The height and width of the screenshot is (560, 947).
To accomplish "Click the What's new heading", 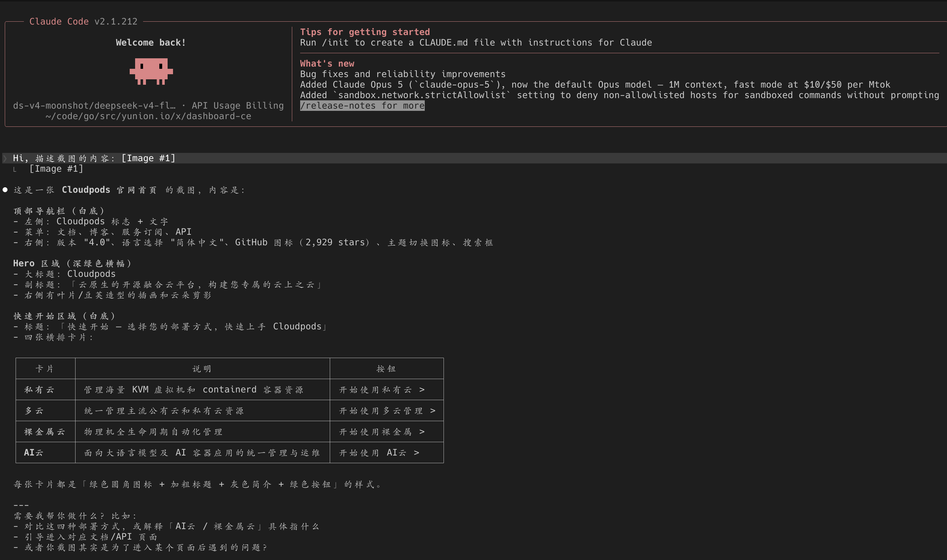I will point(327,63).
